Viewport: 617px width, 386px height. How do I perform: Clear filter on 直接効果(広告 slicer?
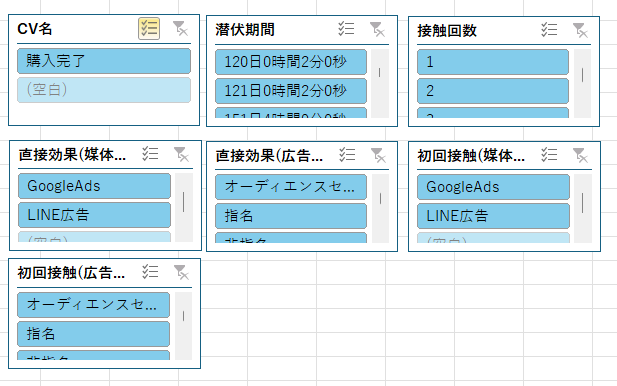pos(378,155)
